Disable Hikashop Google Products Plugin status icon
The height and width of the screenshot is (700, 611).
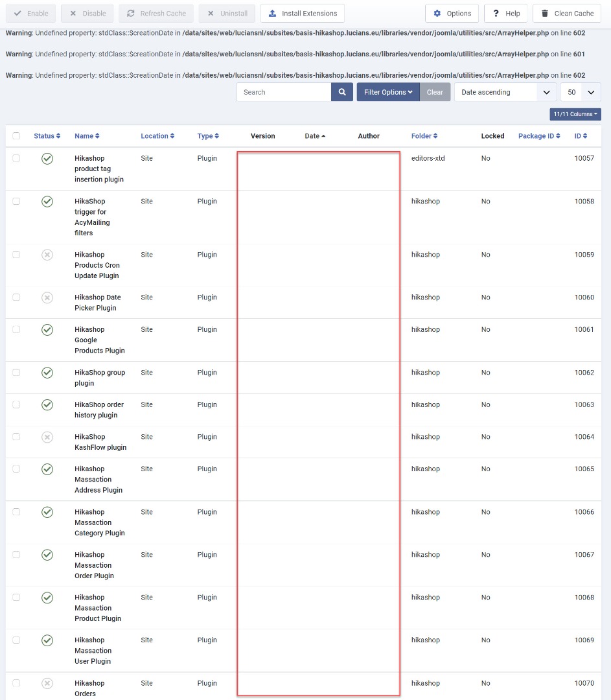47,330
